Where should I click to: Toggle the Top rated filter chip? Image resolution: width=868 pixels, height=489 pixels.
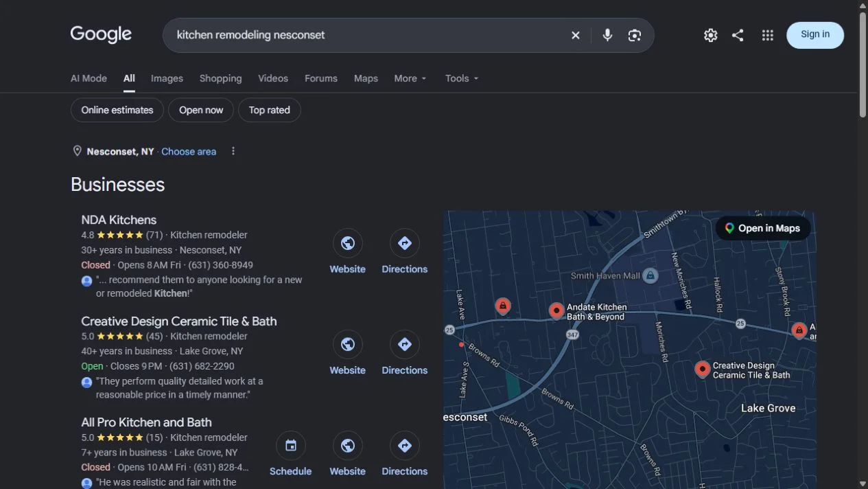[x=269, y=110]
